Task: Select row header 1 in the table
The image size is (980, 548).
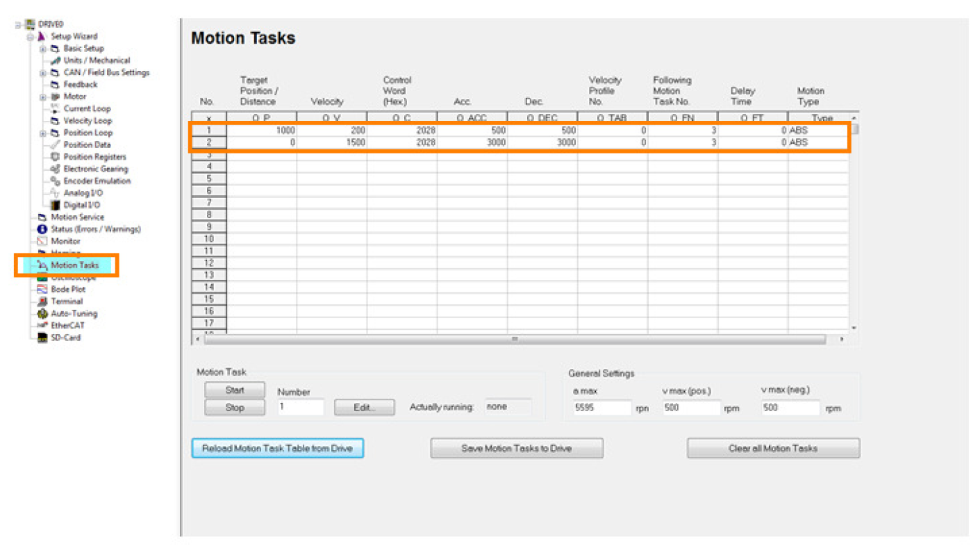Action: pyautogui.click(x=209, y=130)
